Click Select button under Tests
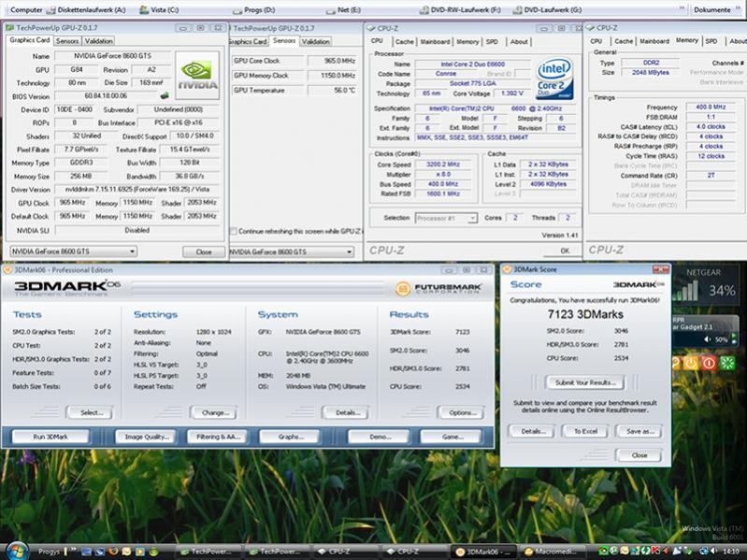This screenshot has width=747, height=560. pyautogui.click(x=92, y=412)
